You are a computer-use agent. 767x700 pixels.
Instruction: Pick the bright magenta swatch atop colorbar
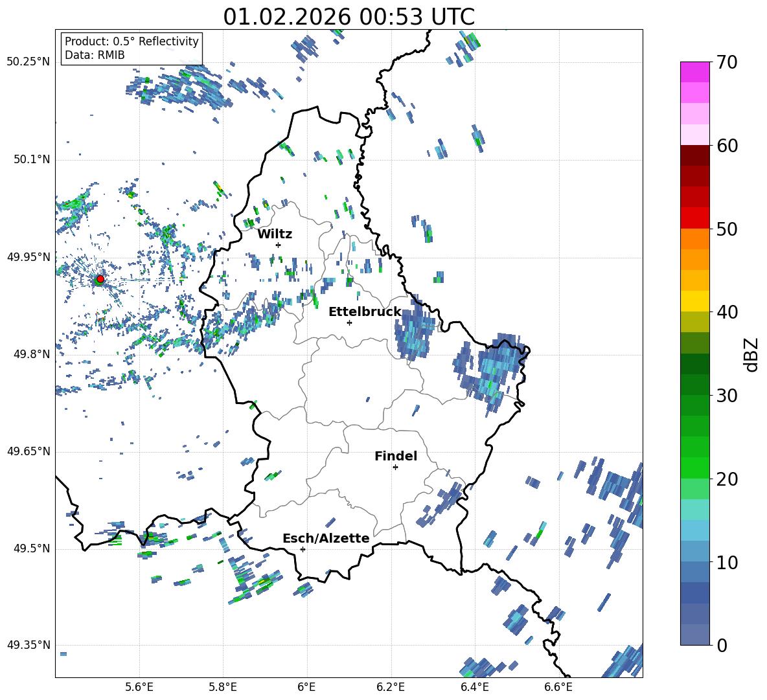(x=695, y=72)
